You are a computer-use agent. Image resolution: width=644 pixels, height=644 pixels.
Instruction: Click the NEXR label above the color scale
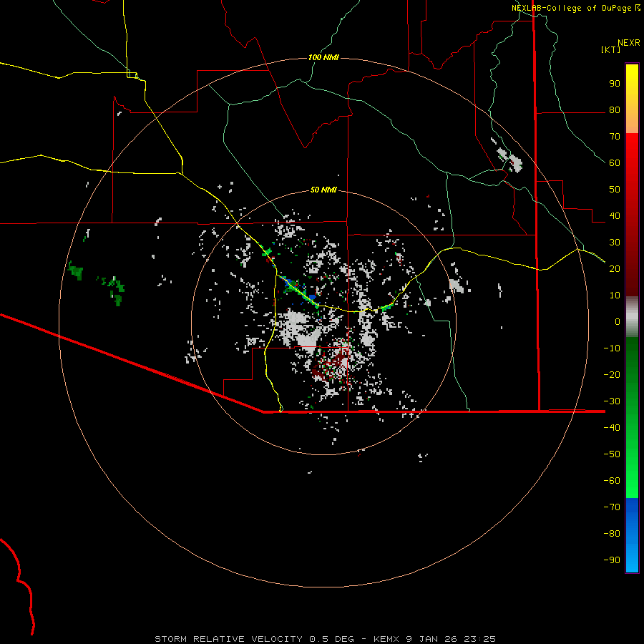(629, 43)
